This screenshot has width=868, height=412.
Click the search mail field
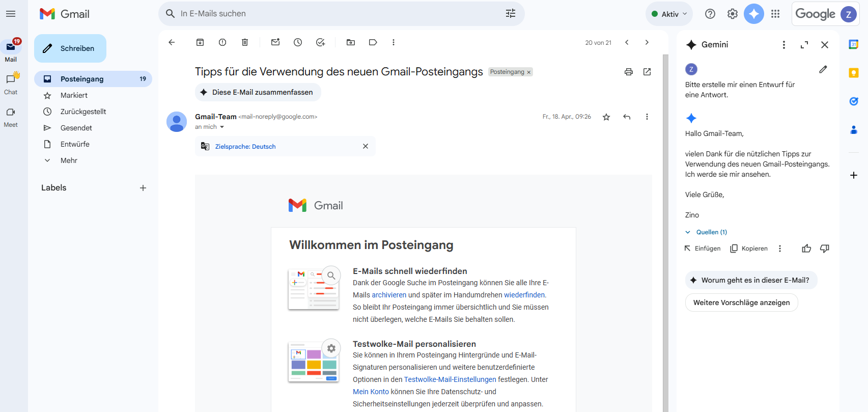pyautogui.click(x=341, y=14)
